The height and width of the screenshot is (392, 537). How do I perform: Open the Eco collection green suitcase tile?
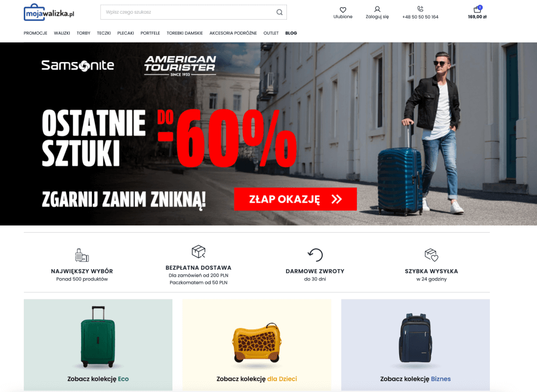(98, 345)
